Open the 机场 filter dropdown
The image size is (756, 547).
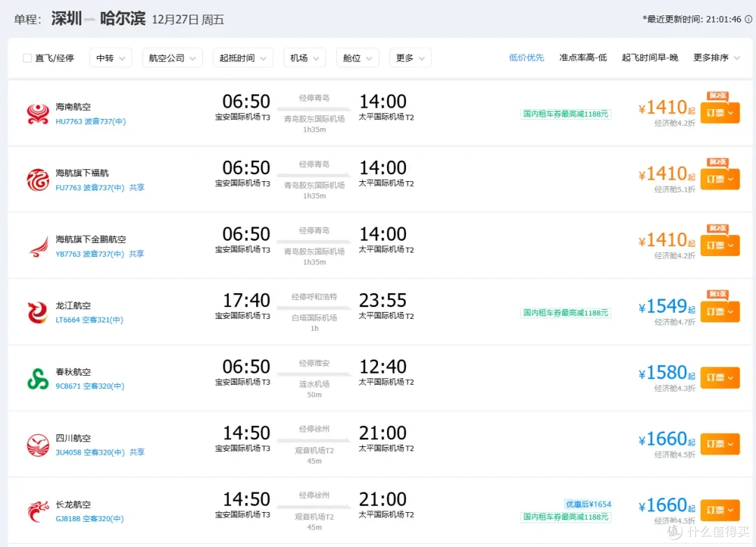click(304, 58)
